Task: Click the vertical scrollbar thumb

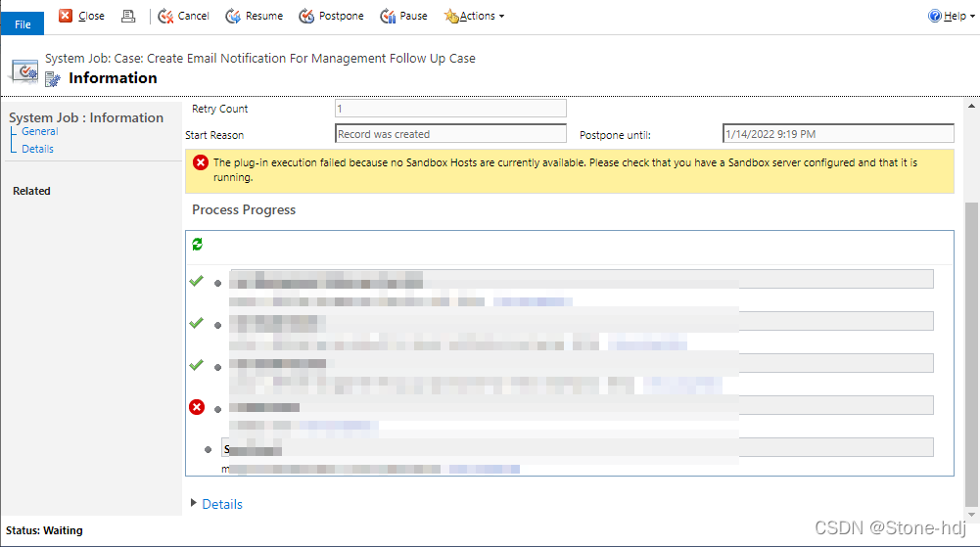Action: [x=971, y=354]
